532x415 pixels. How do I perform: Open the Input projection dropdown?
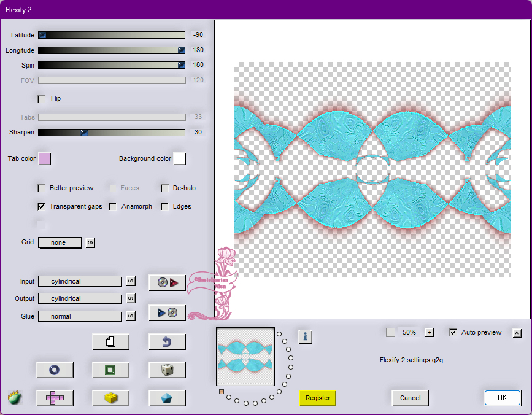point(80,281)
